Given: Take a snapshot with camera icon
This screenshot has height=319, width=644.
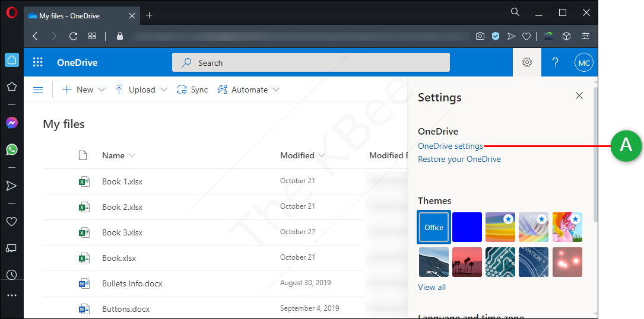Looking at the screenshot, I should tap(480, 36).
